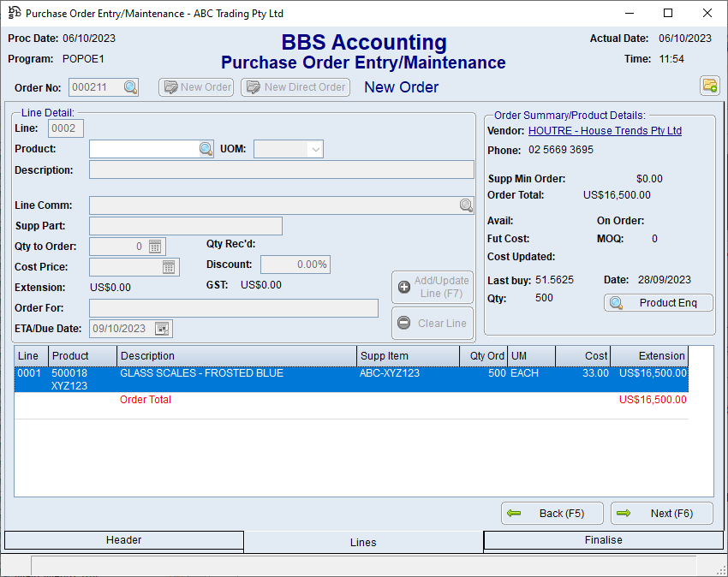The height and width of the screenshot is (577, 728).
Task: Expand the UOM dropdown
Action: click(x=315, y=150)
